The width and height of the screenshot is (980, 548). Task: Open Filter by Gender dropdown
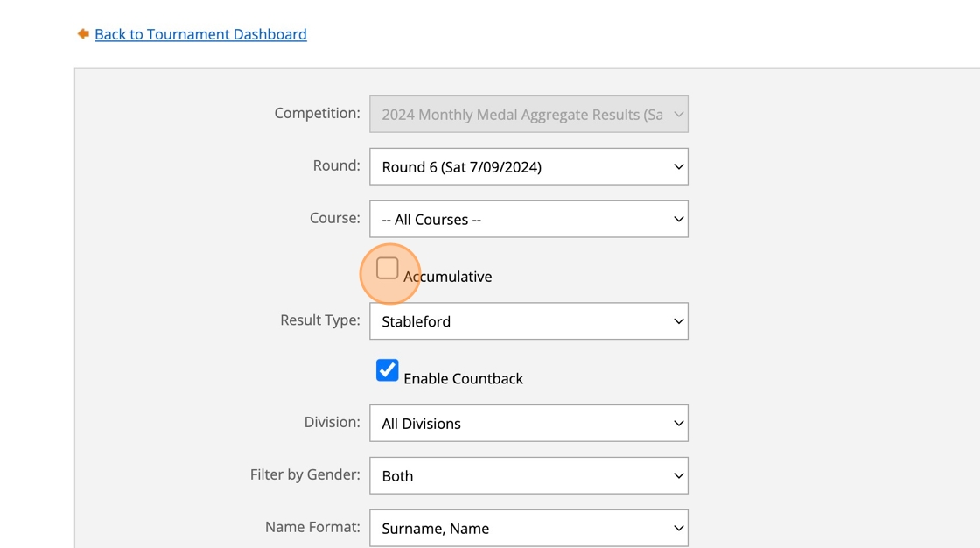point(528,475)
